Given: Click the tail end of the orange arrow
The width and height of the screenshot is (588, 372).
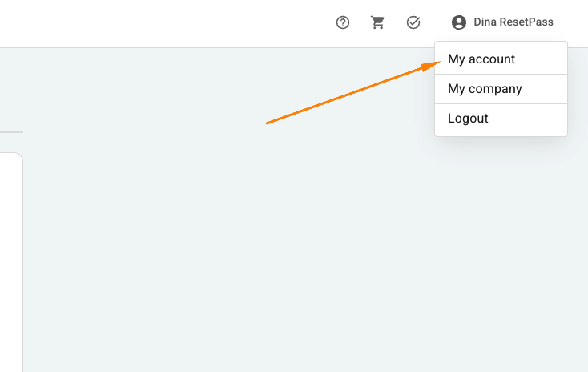Looking at the screenshot, I should click(x=268, y=123).
